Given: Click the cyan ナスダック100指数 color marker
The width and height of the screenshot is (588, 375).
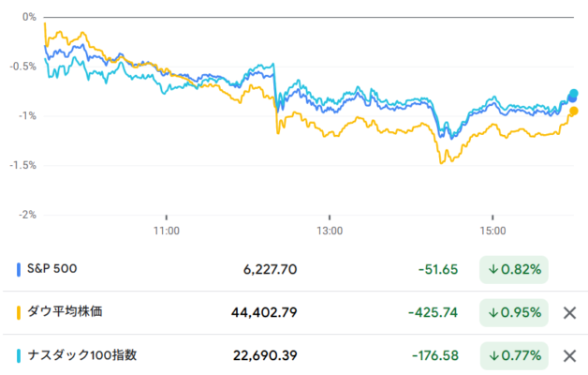Looking at the screenshot, I should 19,356.
